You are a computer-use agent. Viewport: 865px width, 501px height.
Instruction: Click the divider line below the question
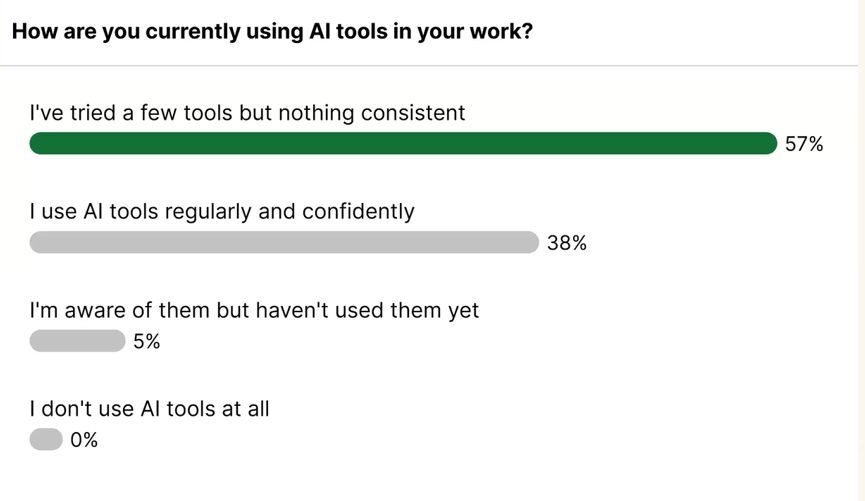pyautogui.click(x=430, y=66)
